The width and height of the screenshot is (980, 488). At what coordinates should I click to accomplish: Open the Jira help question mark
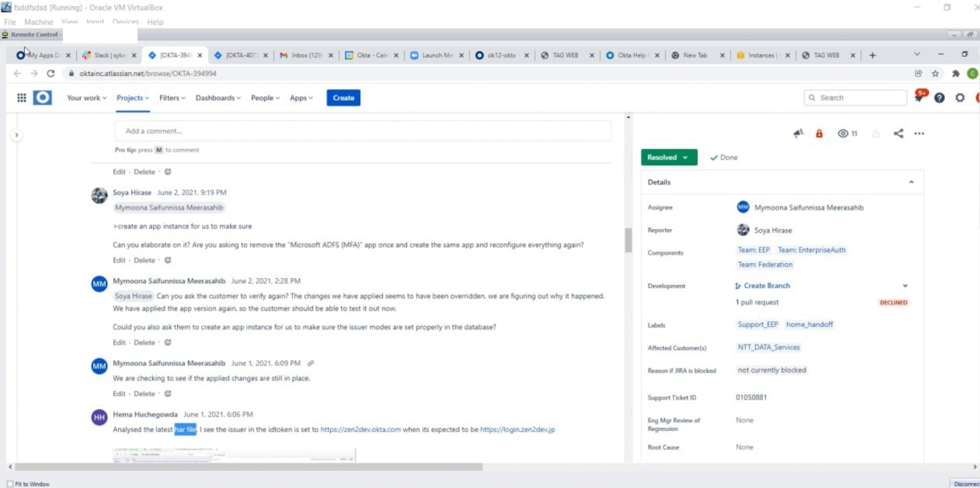pos(940,98)
